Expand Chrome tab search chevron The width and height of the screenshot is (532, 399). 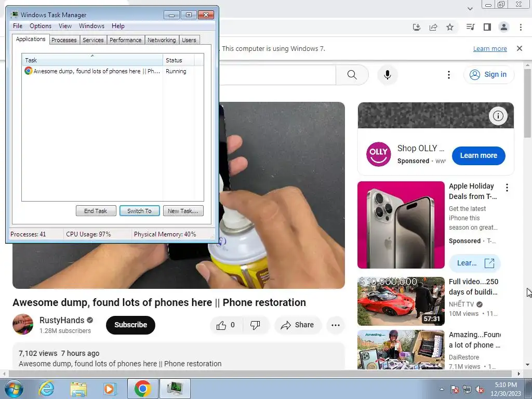(x=470, y=8)
